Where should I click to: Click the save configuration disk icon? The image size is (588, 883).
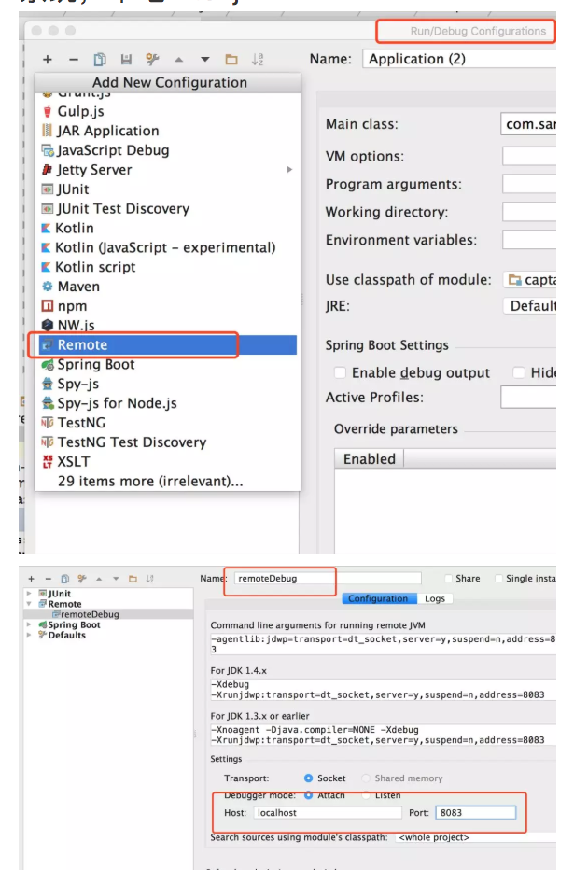coord(126,59)
